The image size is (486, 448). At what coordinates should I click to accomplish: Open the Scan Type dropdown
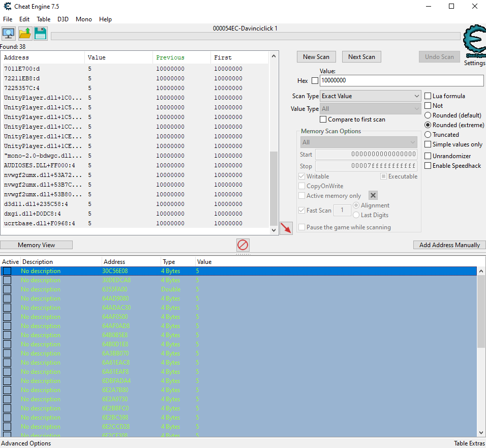370,96
